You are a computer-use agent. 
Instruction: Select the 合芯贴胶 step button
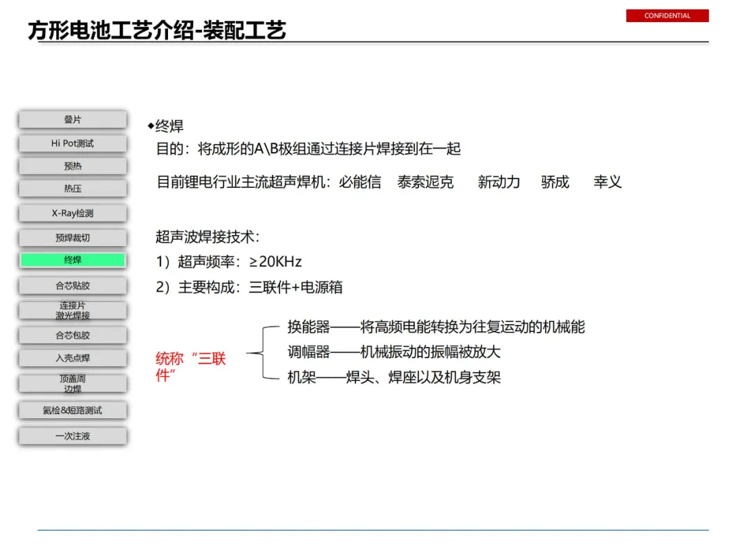tap(73, 286)
